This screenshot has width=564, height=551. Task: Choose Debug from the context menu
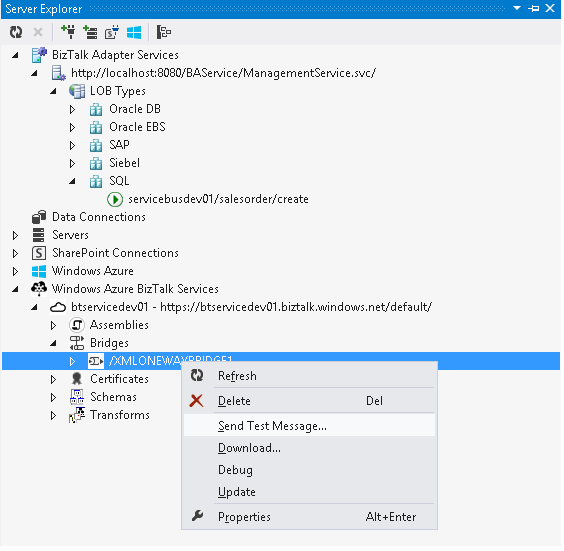click(310, 471)
